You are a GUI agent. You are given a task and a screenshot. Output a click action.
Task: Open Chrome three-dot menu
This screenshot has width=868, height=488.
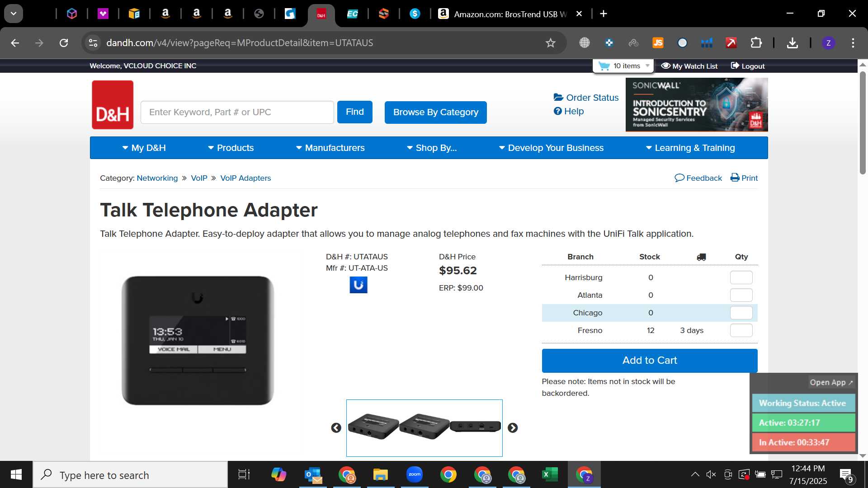click(853, 43)
